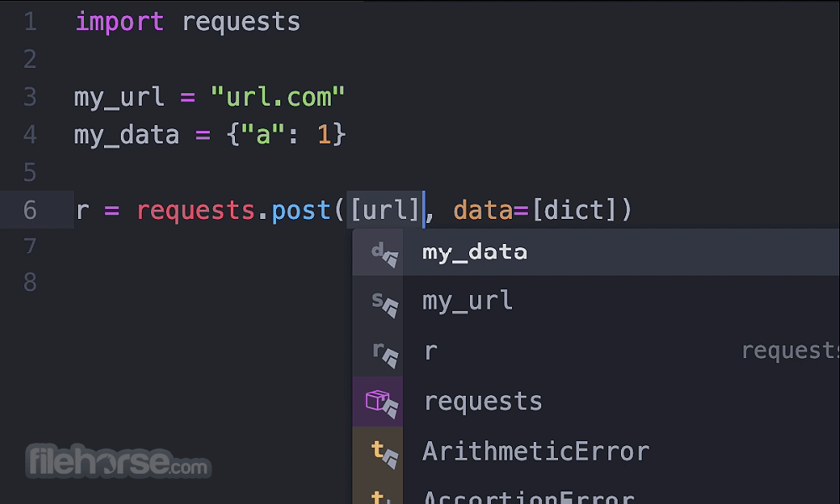Click line number 1 in the gutter
The width and height of the screenshot is (840, 504).
coord(30,22)
